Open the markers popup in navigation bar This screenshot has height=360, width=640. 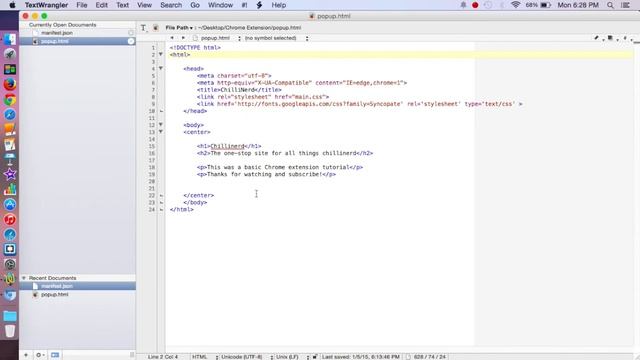[610, 38]
